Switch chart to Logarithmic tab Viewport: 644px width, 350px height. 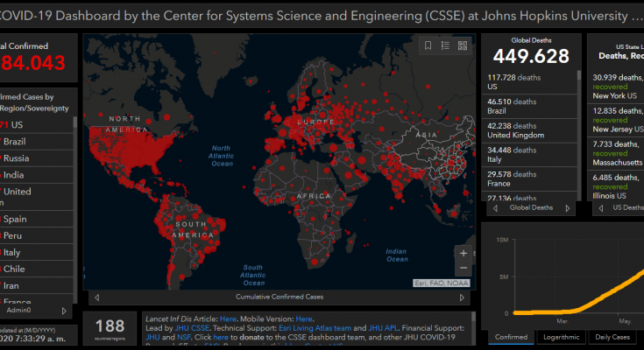click(561, 337)
